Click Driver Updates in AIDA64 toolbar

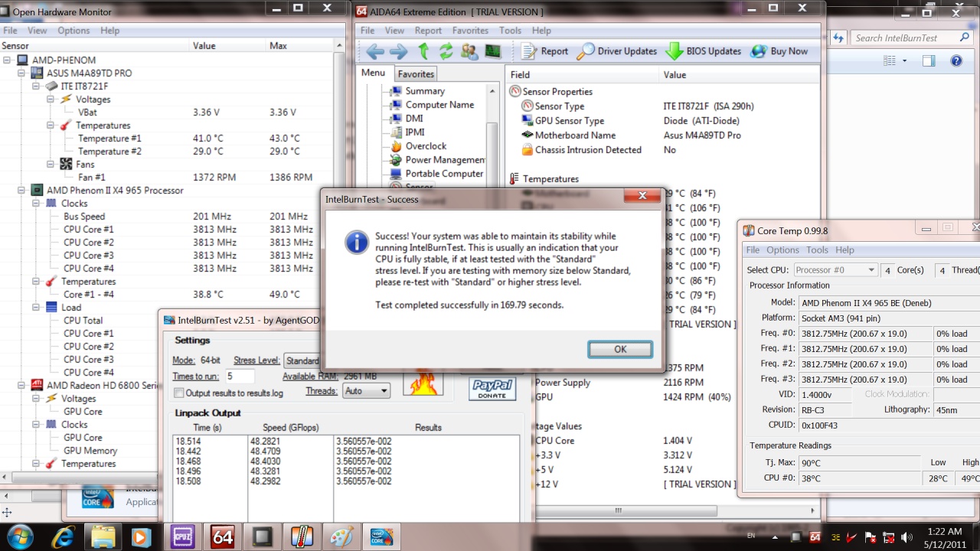pos(617,51)
